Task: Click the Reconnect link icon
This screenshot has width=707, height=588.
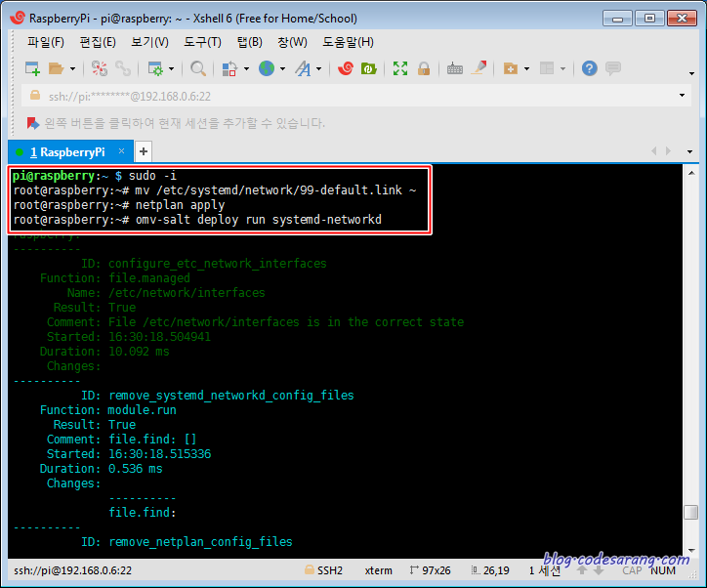Action: [123, 68]
